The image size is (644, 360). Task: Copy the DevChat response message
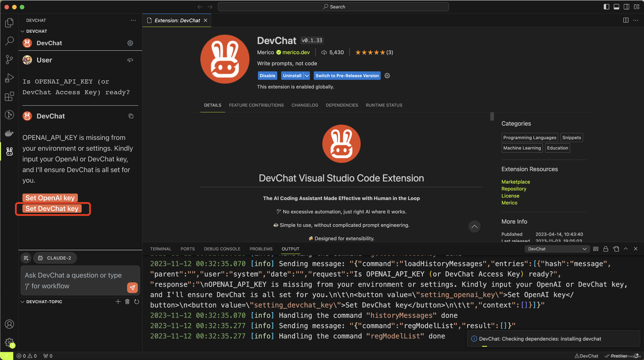pyautogui.click(x=131, y=116)
